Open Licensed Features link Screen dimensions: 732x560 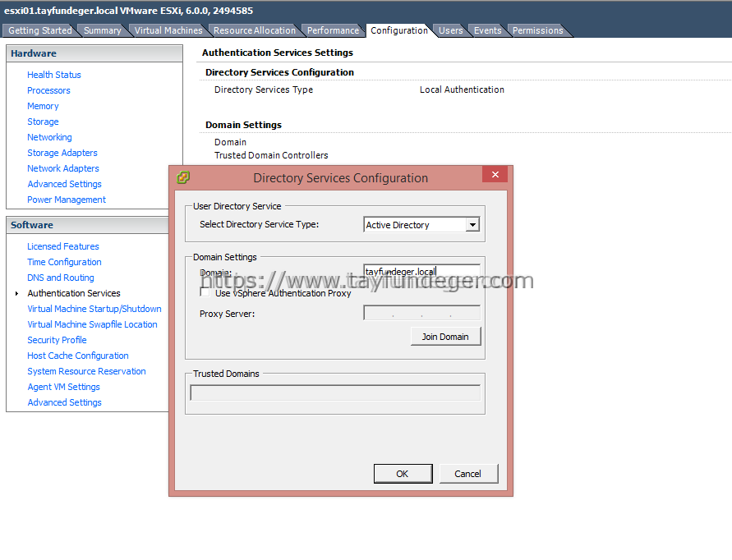63,246
